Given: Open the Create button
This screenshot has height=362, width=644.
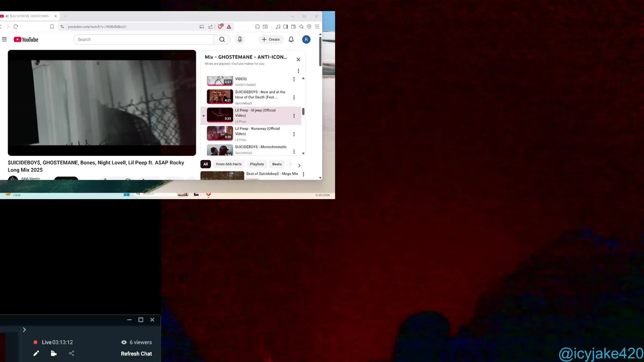Looking at the screenshot, I should [x=271, y=39].
